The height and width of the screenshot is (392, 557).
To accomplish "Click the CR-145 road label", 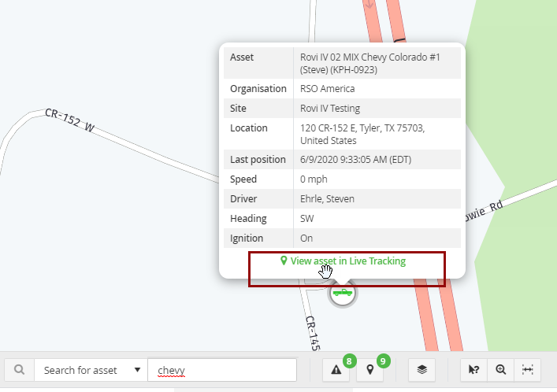I will click(313, 333).
